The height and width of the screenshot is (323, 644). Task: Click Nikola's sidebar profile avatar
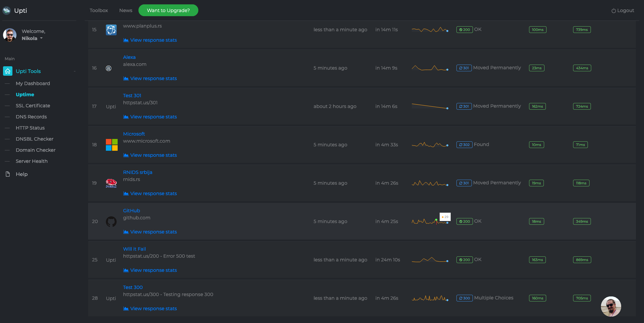10,35
